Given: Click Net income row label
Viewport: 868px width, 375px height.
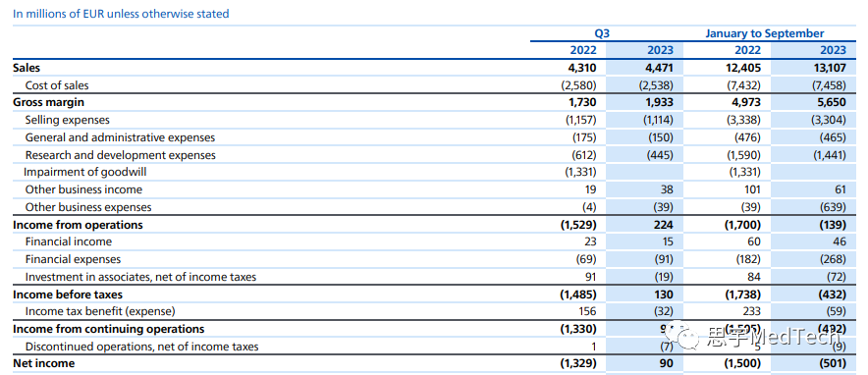Looking at the screenshot, I should 44,363.
